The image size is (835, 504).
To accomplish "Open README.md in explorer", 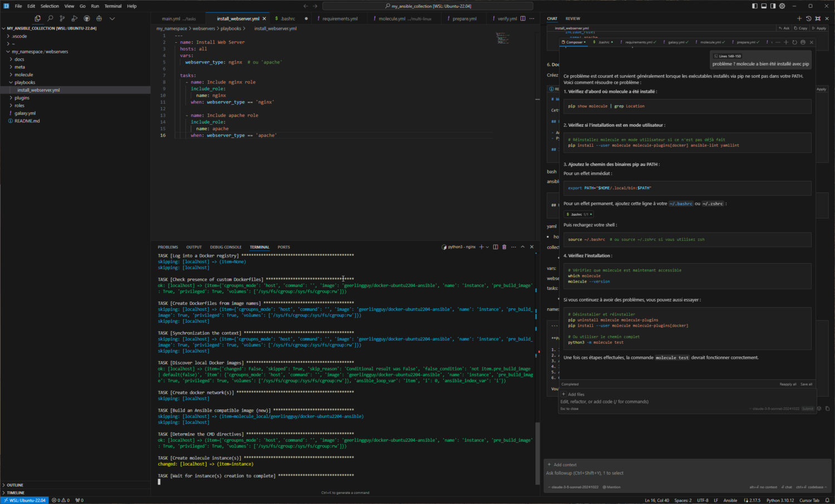I will [27, 121].
